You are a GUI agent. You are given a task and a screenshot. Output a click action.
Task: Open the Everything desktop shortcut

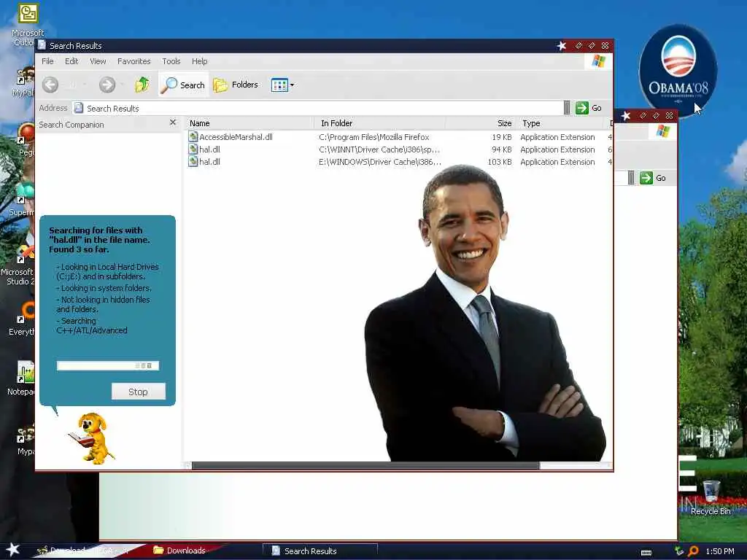pyautogui.click(x=21, y=319)
